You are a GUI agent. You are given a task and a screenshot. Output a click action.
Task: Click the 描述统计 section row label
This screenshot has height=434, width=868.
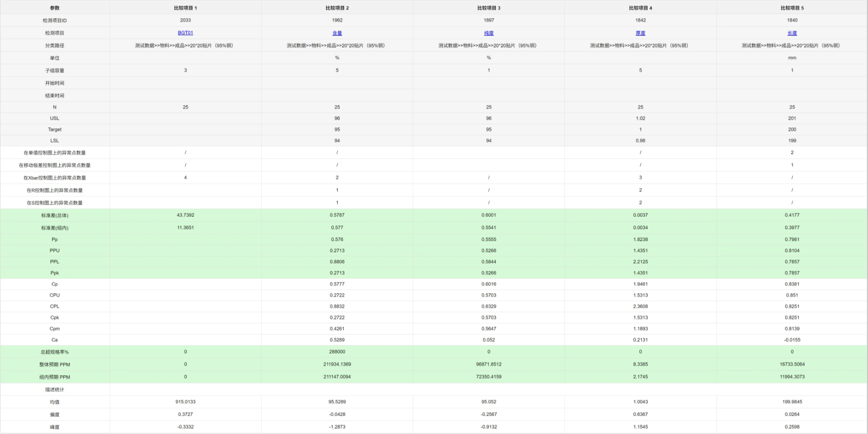tap(54, 390)
